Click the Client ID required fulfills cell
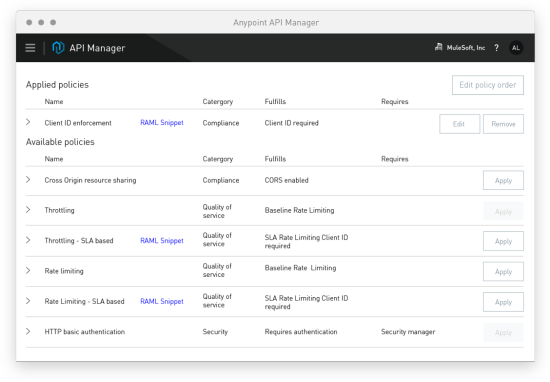Viewport: 550px width, 382px height. [291, 123]
